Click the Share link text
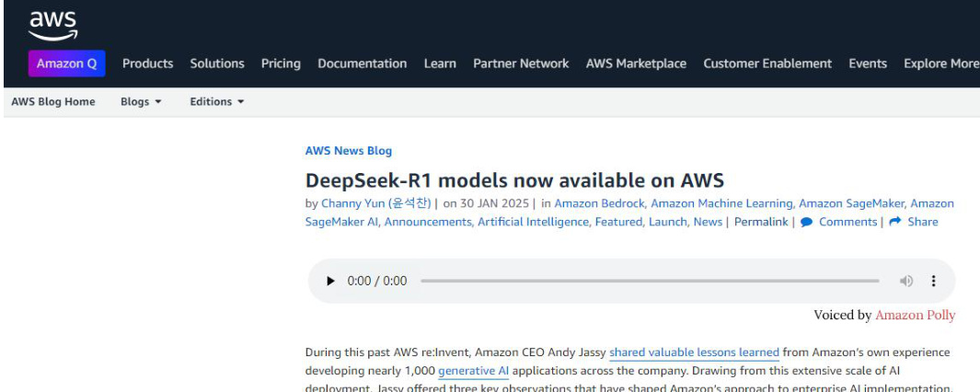Screen dimensions: 980x392 tap(923, 222)
